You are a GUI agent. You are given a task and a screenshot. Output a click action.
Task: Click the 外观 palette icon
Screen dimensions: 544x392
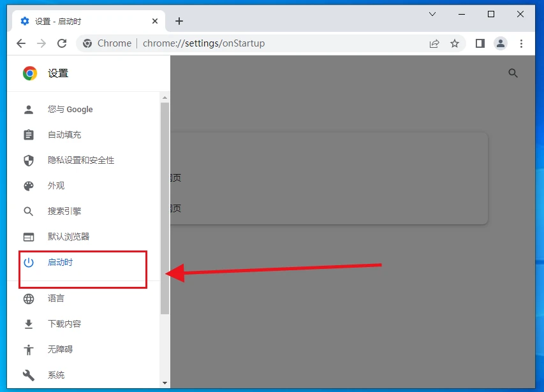(x=28, y=185)
